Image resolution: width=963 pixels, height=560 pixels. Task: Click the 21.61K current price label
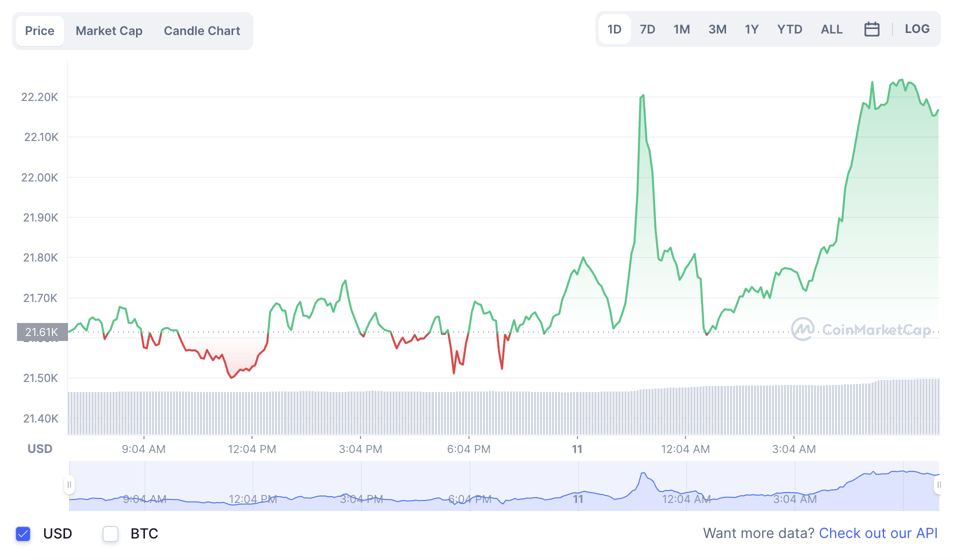click(41, 331)
